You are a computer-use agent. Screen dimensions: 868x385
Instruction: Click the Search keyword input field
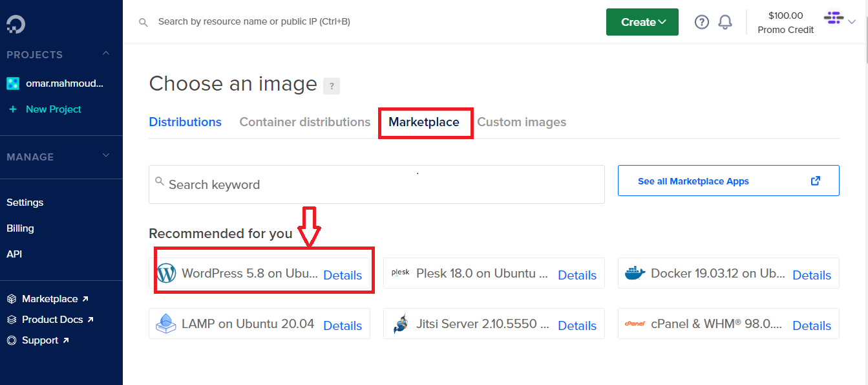point(377,184)
